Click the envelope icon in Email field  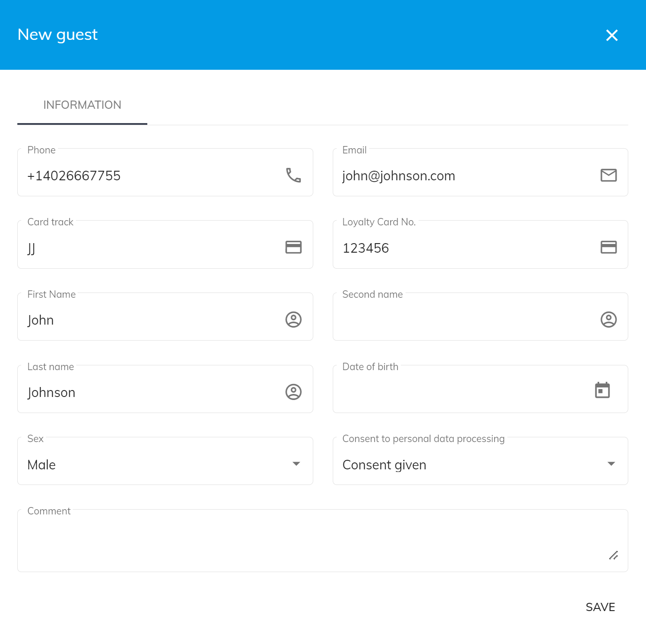(608, 175)
